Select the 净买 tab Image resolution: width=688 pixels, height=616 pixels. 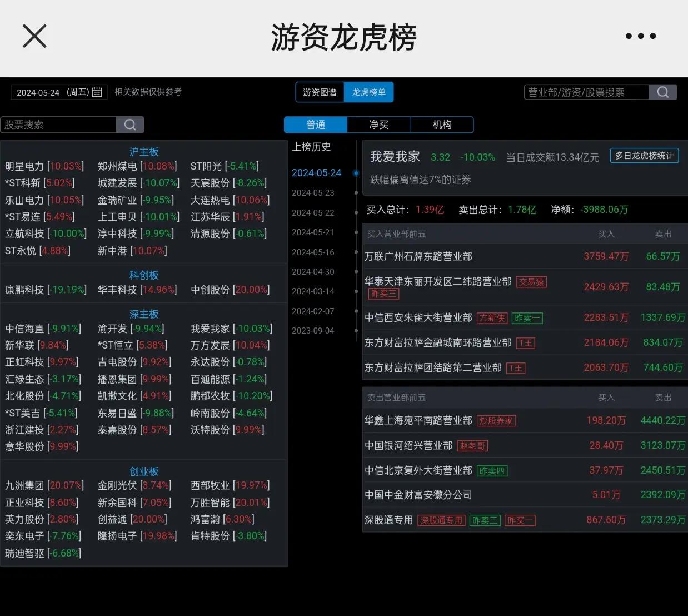pos(379,125)
